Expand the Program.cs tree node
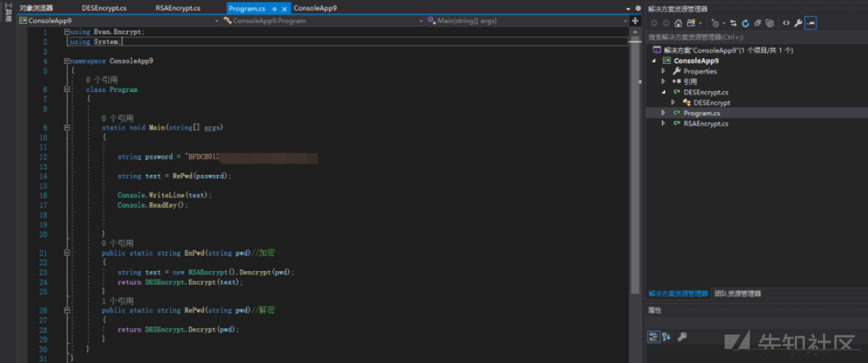Viewport: 868px width, 363px height. tap(663, 113)
